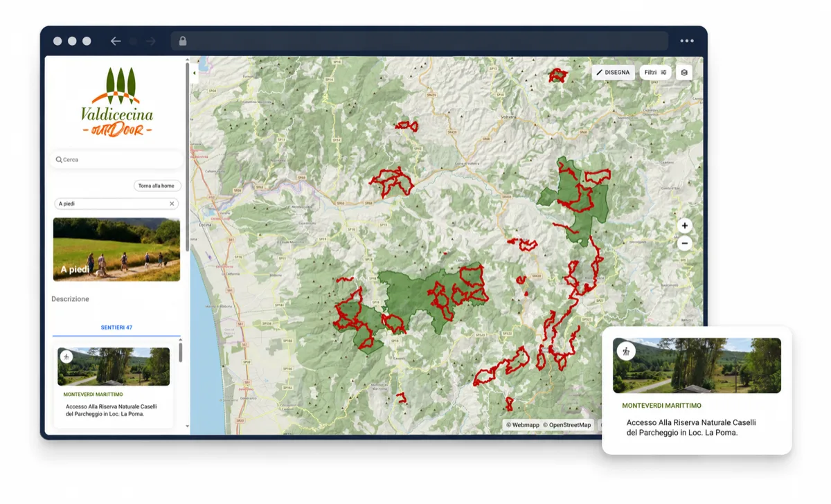Open the browser three-dots menu
831x504 pixels.
pyautogui.click(x=687, y=41)
